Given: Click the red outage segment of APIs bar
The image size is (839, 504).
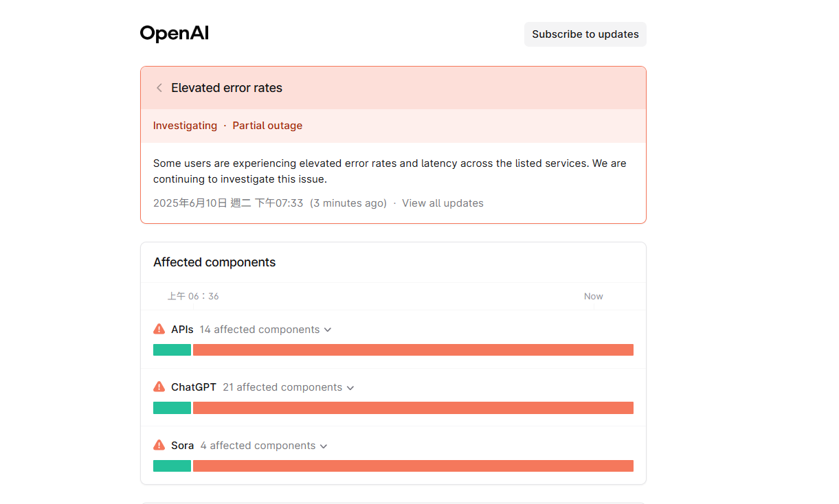Looking at the screenshot, I should pos(413,350).
